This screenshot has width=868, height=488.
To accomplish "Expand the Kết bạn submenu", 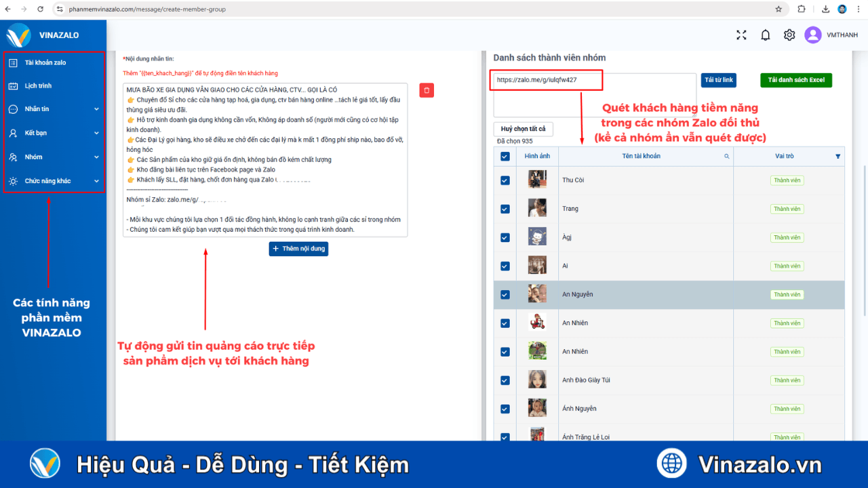I will [x=96, y=132].
